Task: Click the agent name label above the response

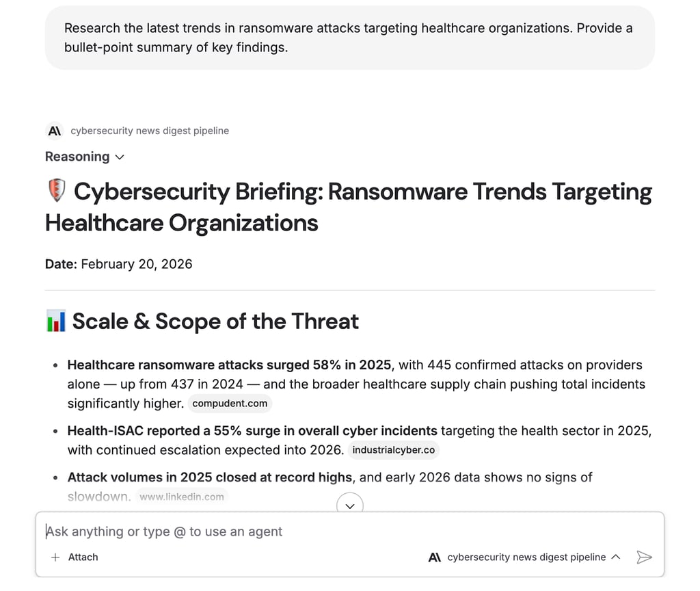Action: click(x=150, y=131)
